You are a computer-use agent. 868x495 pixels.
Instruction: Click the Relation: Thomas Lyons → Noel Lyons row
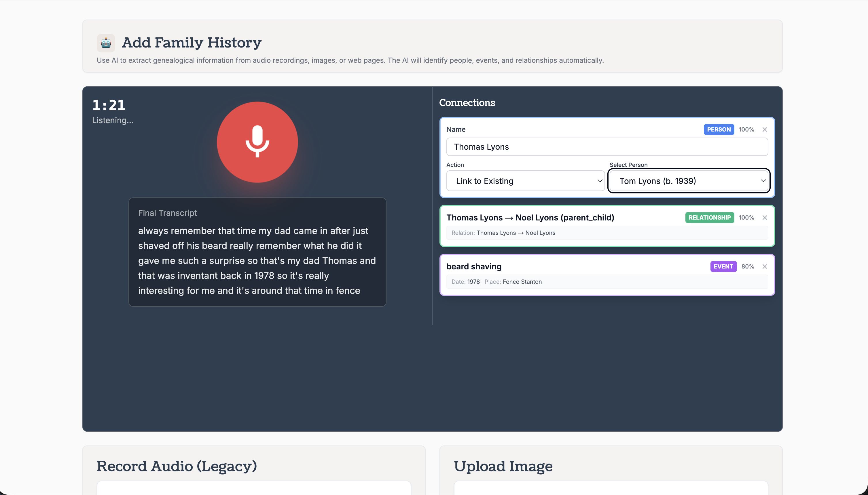(x=607, y=233)
